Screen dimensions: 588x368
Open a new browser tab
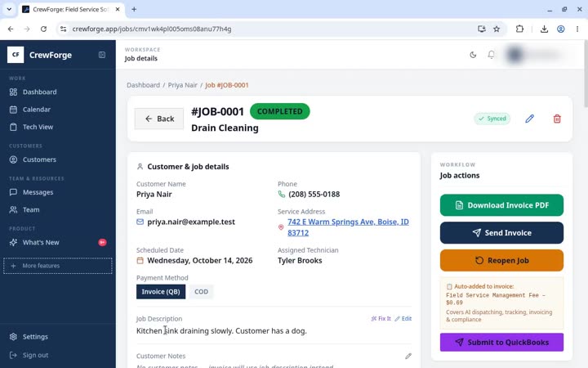(x=134, y=9)
